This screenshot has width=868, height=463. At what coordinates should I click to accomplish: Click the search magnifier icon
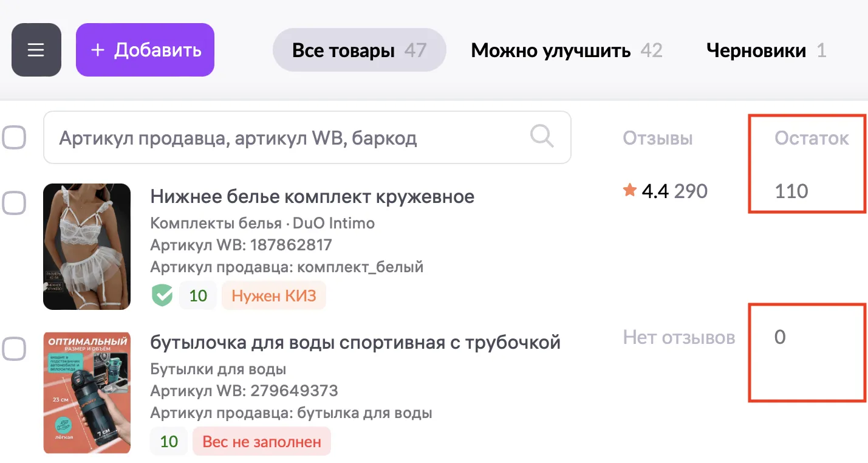pos(541,136)
